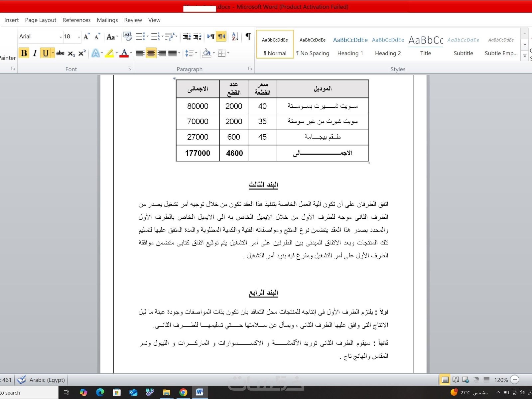532x399 pixels.
Task: Click the Shrink Font icon
Action: [x=97, y=37]
